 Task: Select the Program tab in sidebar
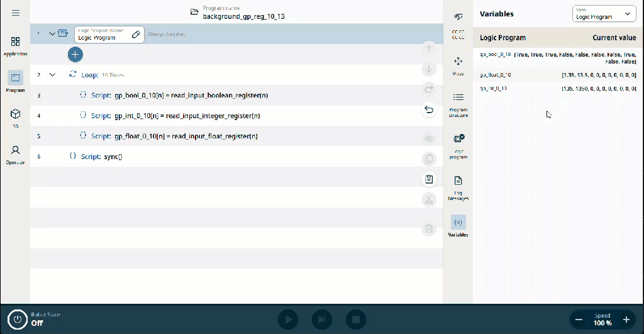click(x=15, y=81)
